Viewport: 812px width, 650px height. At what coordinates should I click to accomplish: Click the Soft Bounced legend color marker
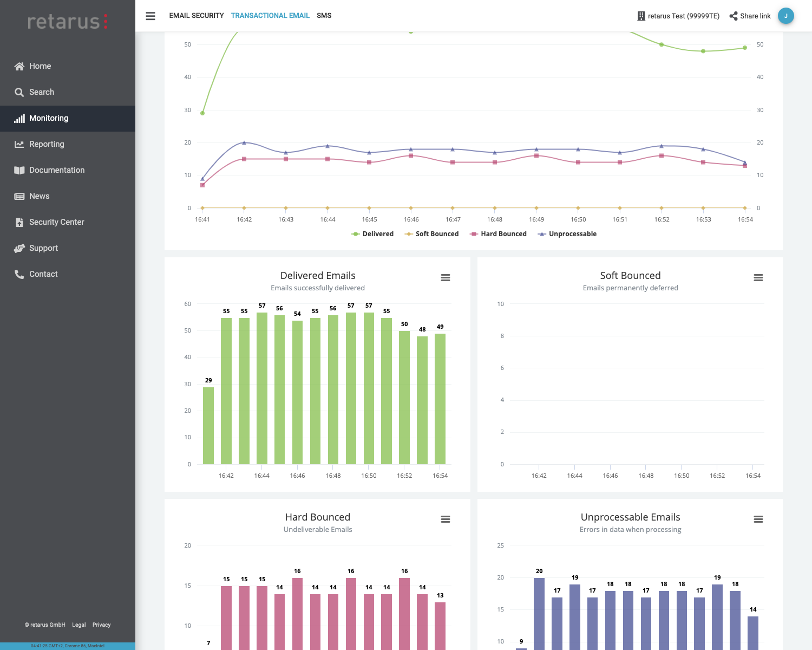click(x=409, y=234)
